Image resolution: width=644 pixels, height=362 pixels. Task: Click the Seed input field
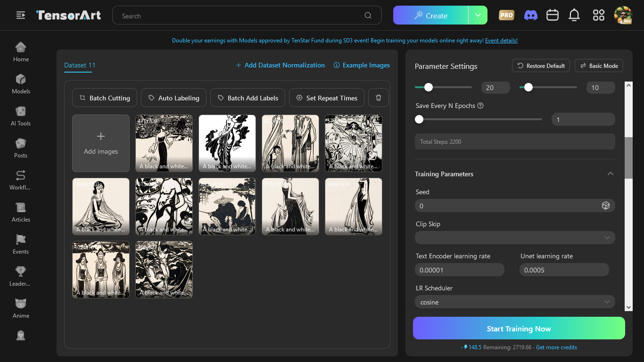[x=515, y=206]
